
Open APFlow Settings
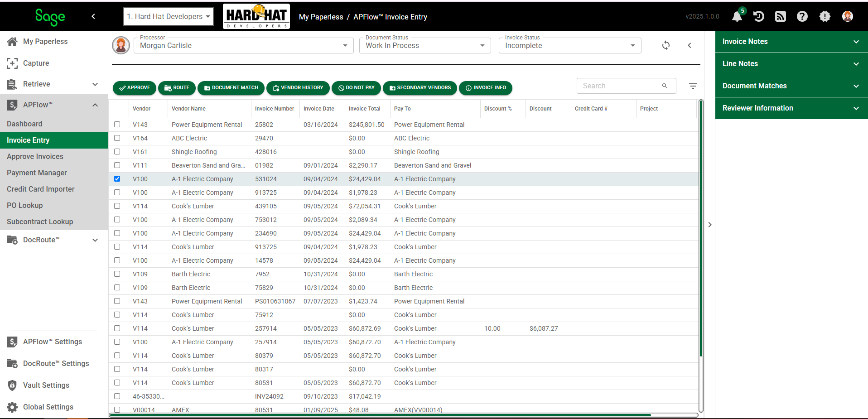pyautogui.click(x=53, y=342)
